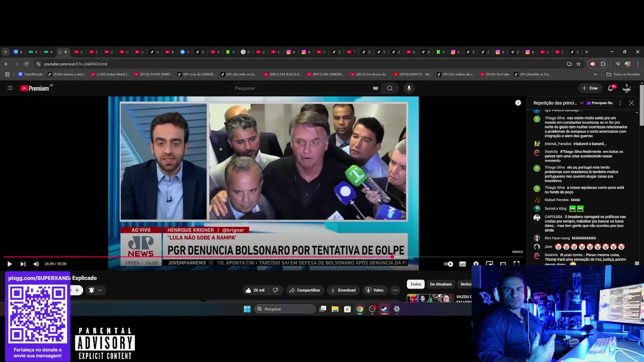This screenshot has height=362, width=644.
Task: Click the Download button
Action: [343, 290]
